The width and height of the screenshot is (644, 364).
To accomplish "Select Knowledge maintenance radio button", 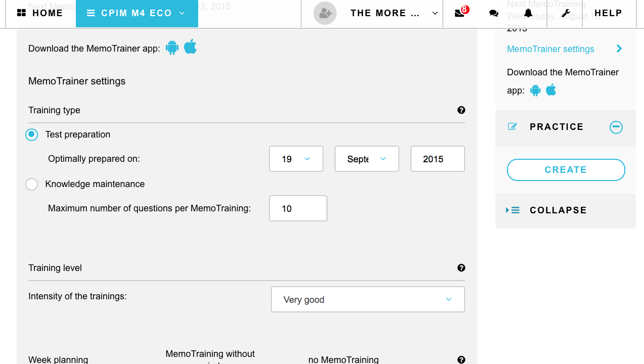I will click(32, 184).
